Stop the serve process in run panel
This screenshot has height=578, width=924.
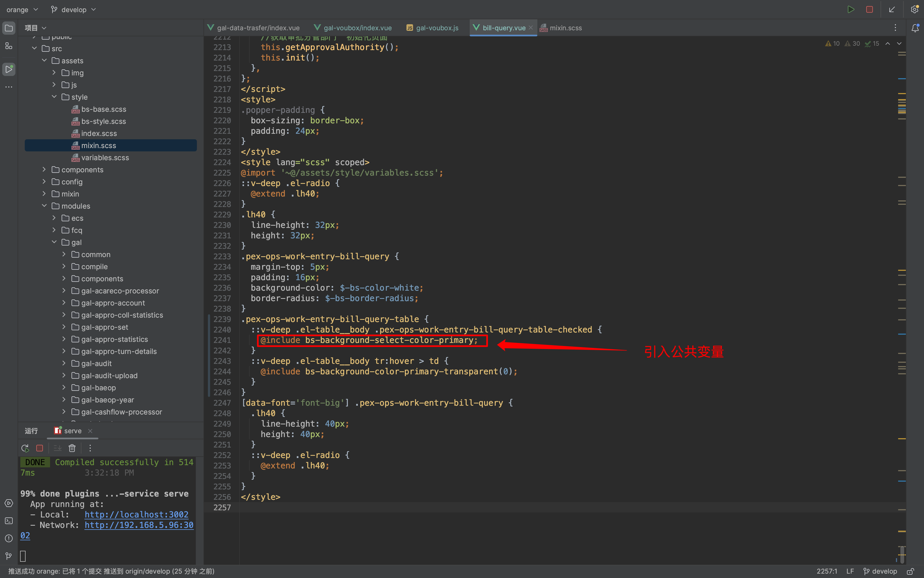tap(39, 448)
